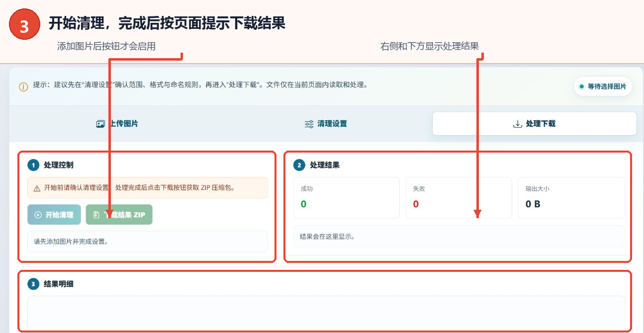Click the number 3 badge beside 结果明细
This screenshot has height=333, width=644.
pos(33,284)
